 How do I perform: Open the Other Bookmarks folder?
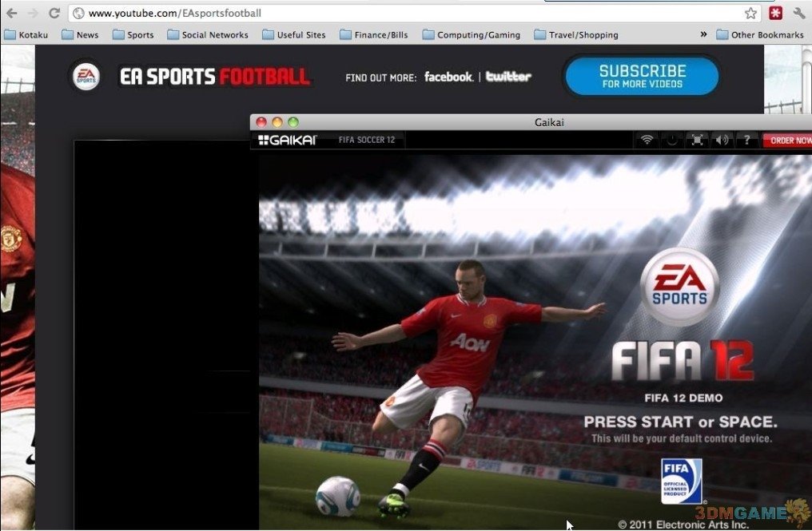pos(760,34)
